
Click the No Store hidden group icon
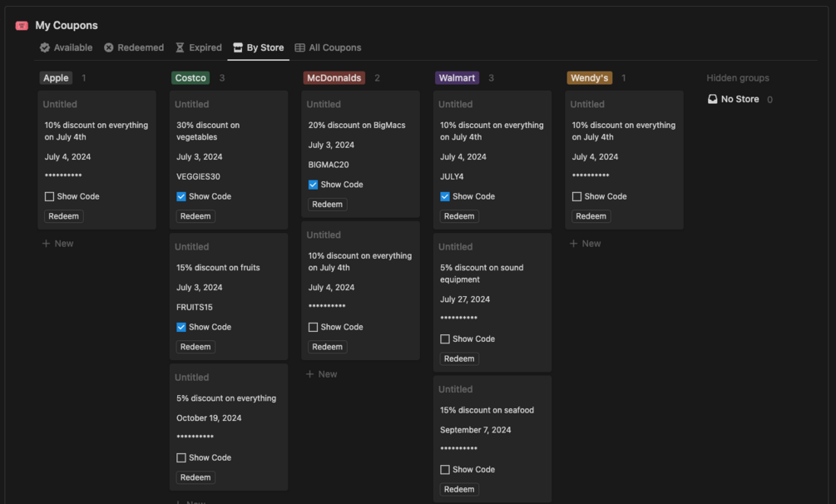coord(713,99)
